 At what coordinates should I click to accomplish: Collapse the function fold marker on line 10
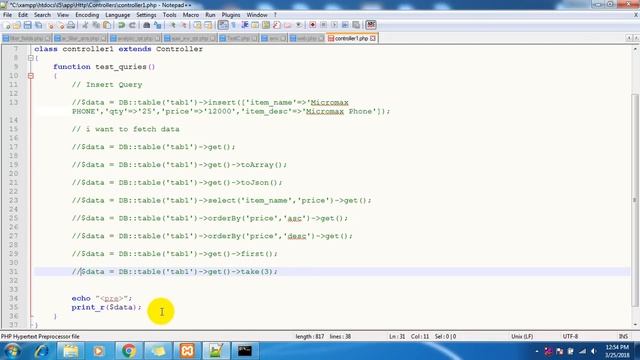pos(31,76)
